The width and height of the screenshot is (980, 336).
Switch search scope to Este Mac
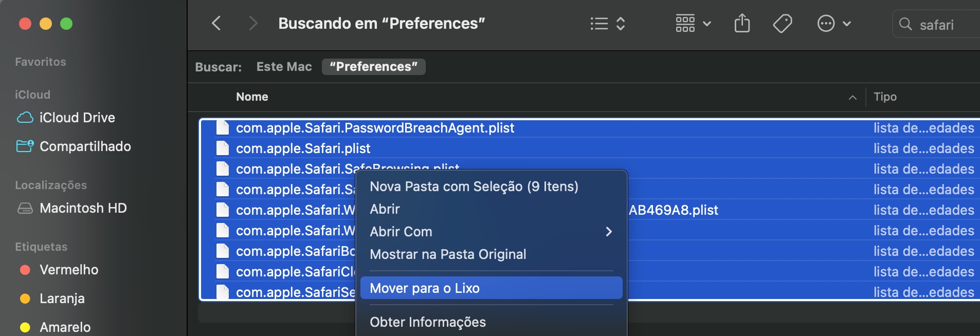coord(284,66)
